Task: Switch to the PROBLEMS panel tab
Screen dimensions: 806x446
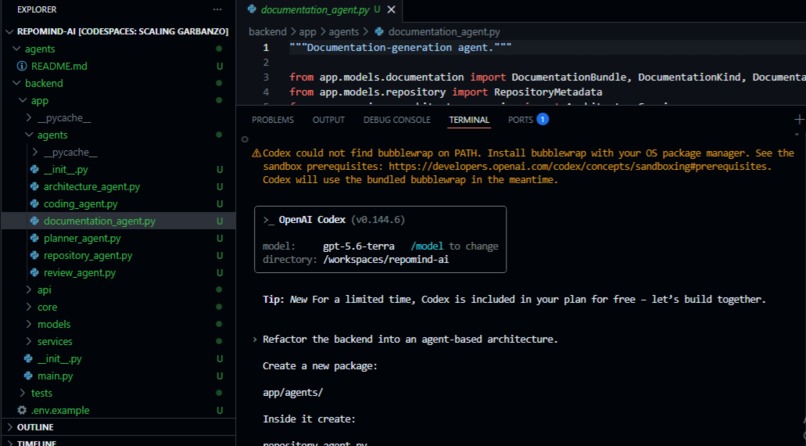Action: point(272,120)
